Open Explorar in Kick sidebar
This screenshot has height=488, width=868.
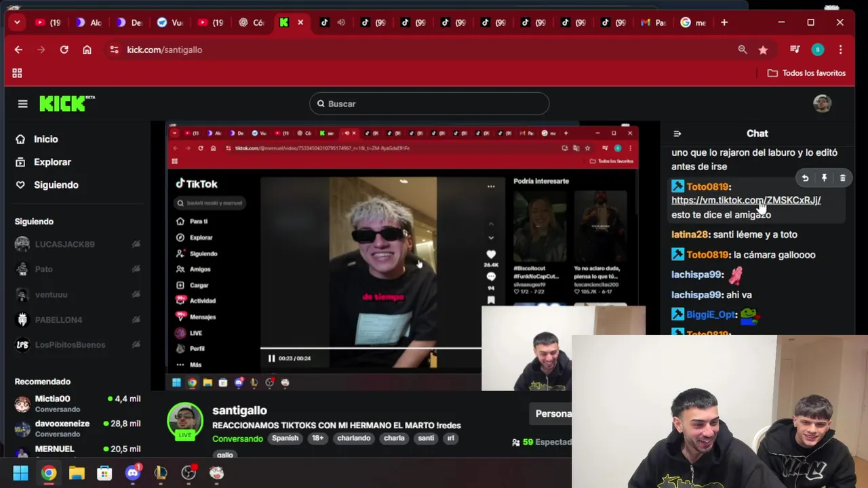point(52,162)
